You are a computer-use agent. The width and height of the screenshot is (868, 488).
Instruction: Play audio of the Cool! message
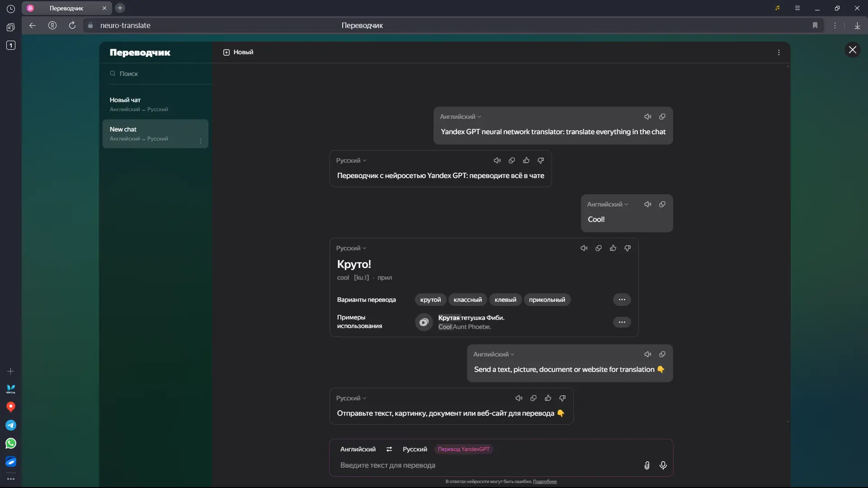pyautogui.click(x=647, y=204)
